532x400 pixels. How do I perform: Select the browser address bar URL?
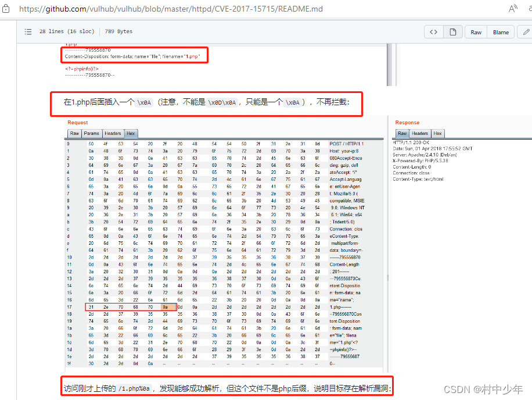[x=171, y=9]
